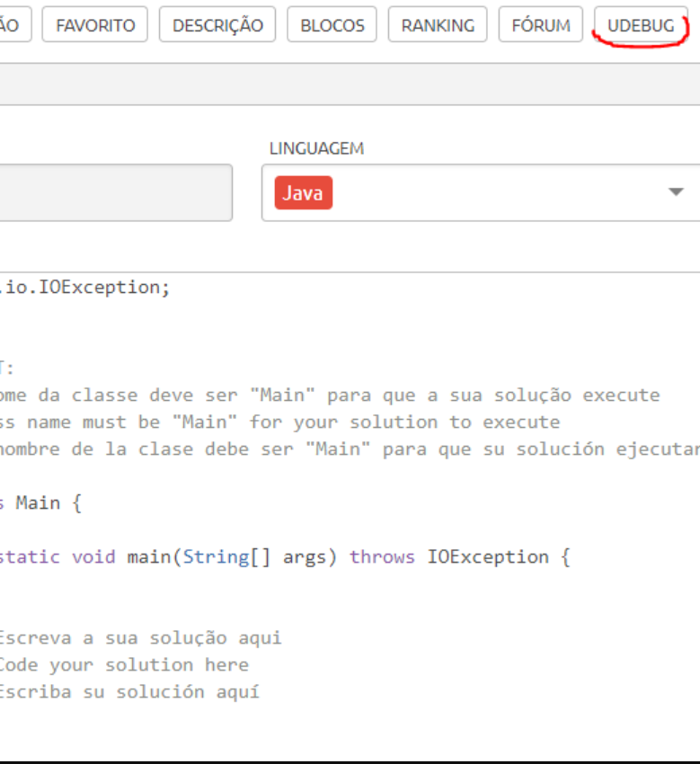This screenshot has width=700, height=764.
Task: Click the 'Escriba su solución aquí' comment
Action: (x=129, y=692)
